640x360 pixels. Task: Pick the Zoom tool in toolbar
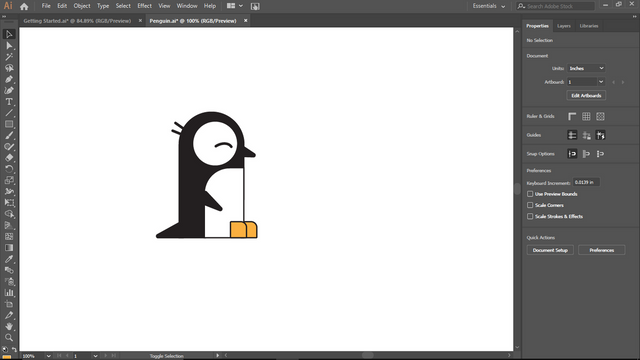[x=9, y=338]
